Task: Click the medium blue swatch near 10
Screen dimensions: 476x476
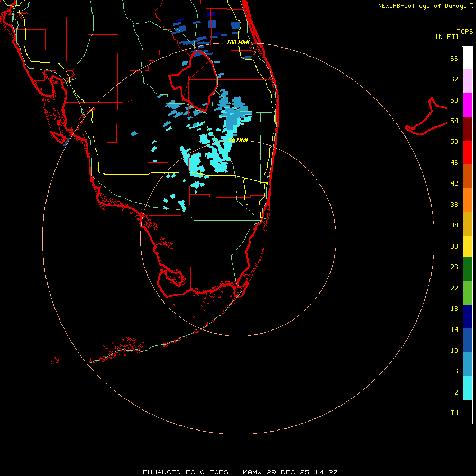Action: click(467, 340)
